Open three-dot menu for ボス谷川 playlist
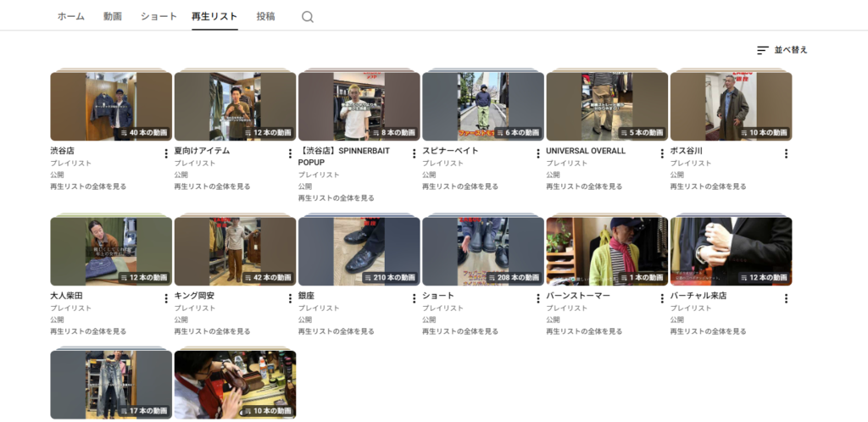 pyautogui.click(x=786, y=153)
